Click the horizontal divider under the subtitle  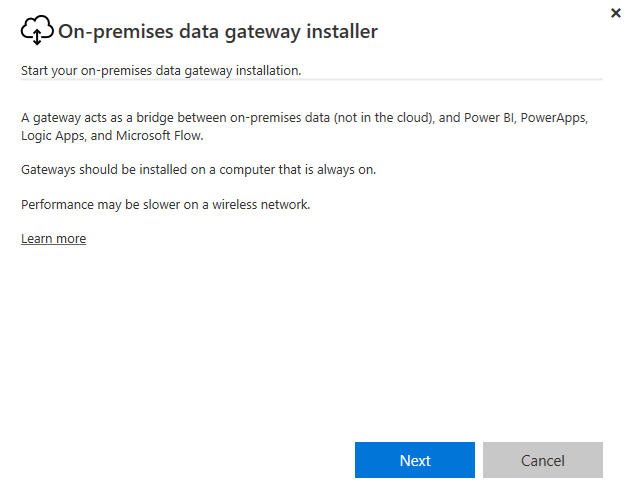[x=312, y=80]
